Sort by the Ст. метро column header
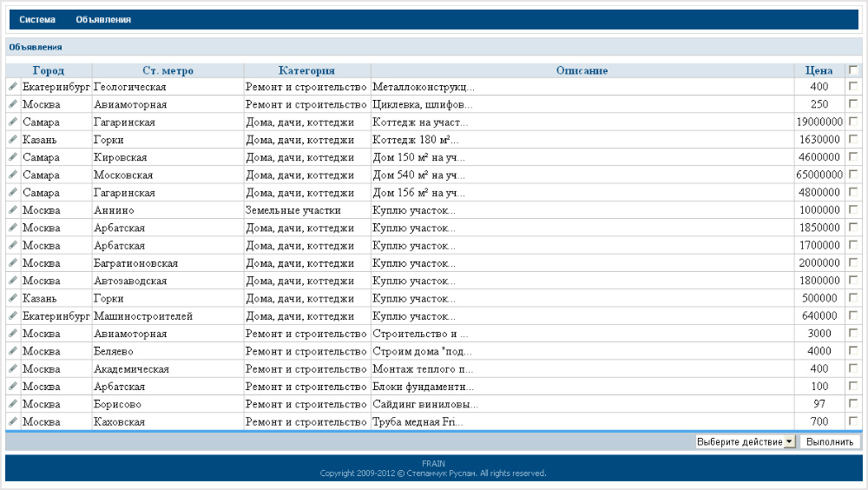This screenshot has width=868, height=490. click(168, 70)
